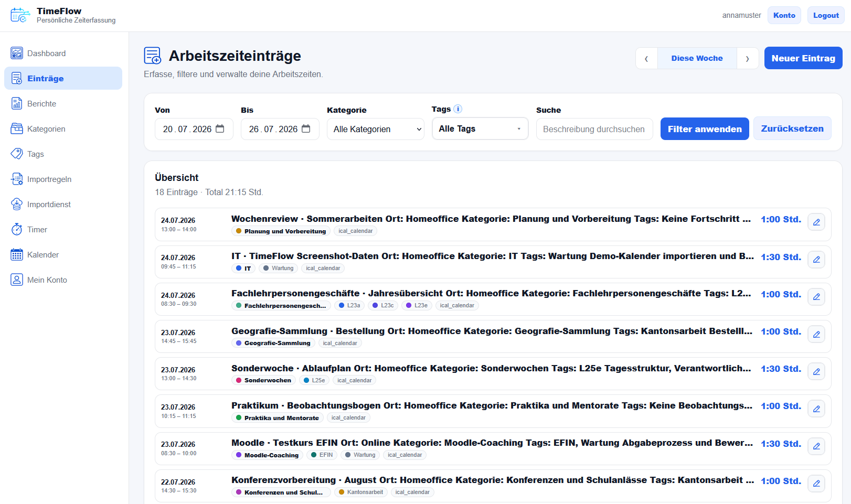Click Diese Woche button
This screenshot has height=504, width=851.
click(x=697, y=58)
